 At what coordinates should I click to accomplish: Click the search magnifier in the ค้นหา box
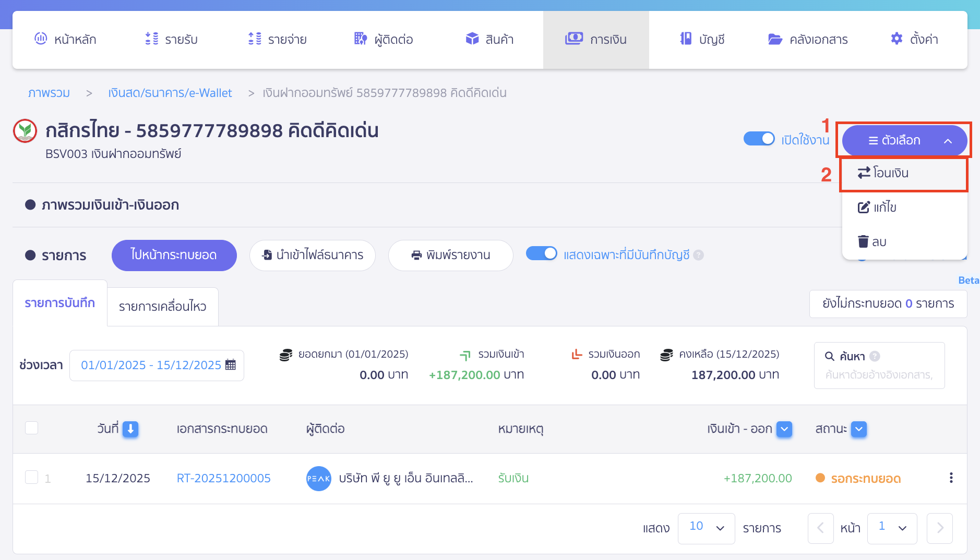click(x=831, y=356)
